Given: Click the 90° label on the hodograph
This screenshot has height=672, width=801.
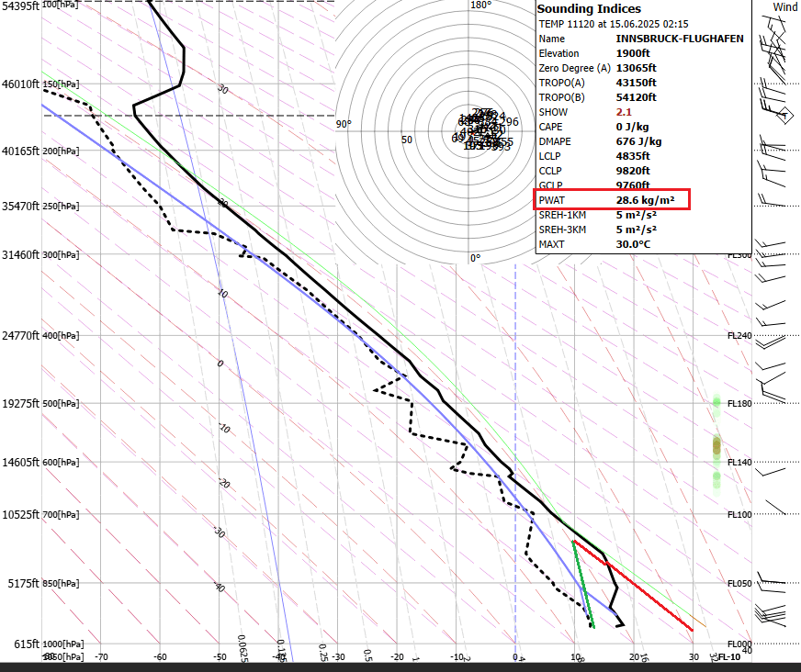Looking at the screenshot, I should pyautogui.click(x=344, y=124).
